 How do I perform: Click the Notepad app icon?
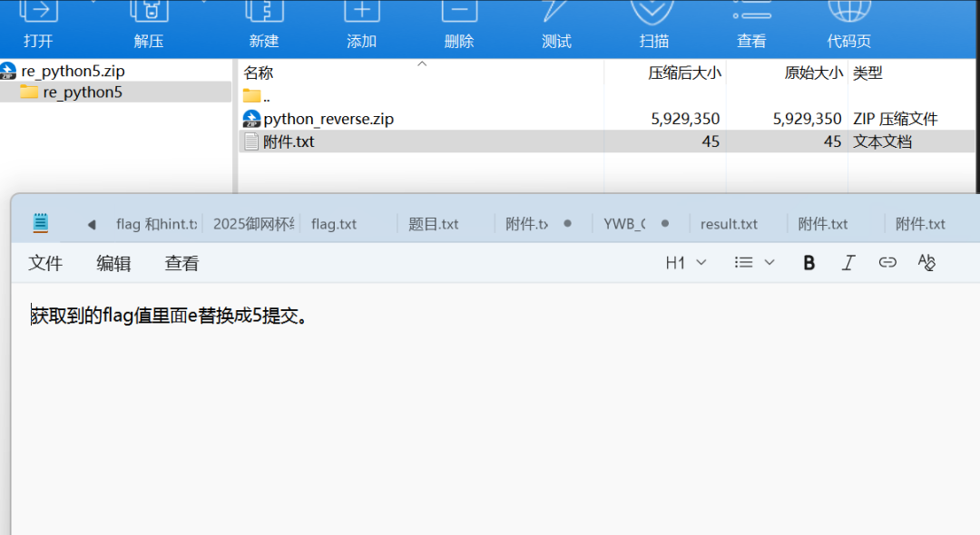(x=41, y=223)
